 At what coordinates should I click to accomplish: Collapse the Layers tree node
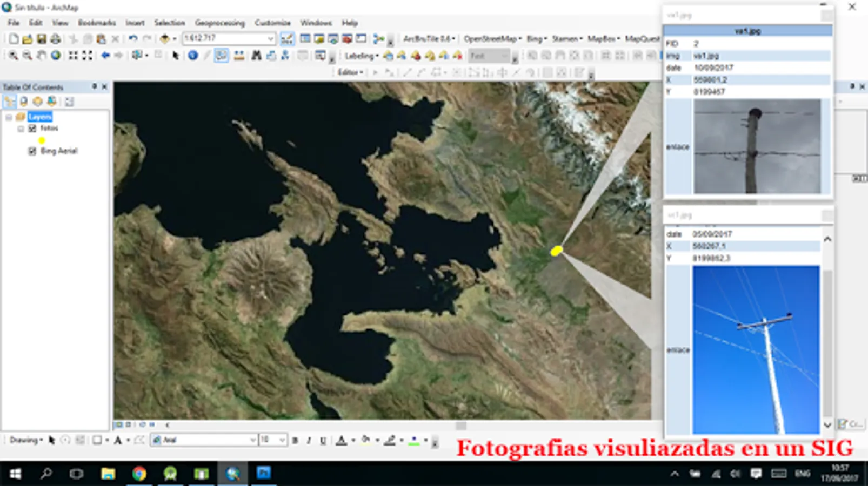(x=9, y=117)
